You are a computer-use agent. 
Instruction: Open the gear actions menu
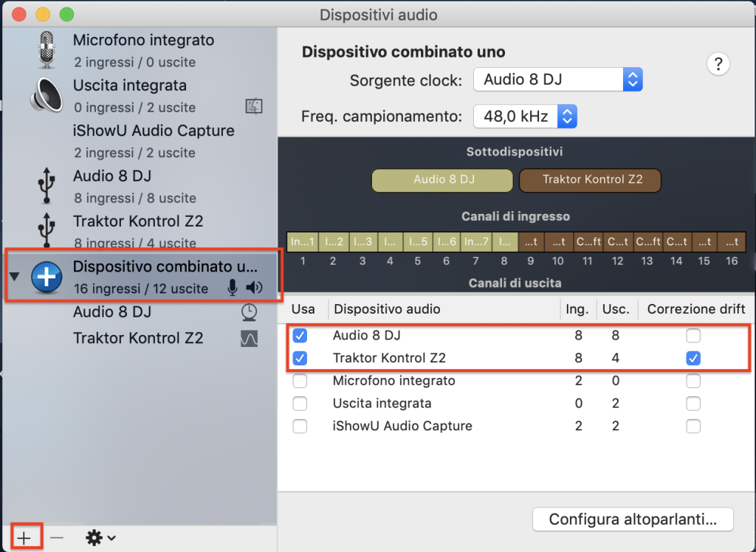coord(100,537)
